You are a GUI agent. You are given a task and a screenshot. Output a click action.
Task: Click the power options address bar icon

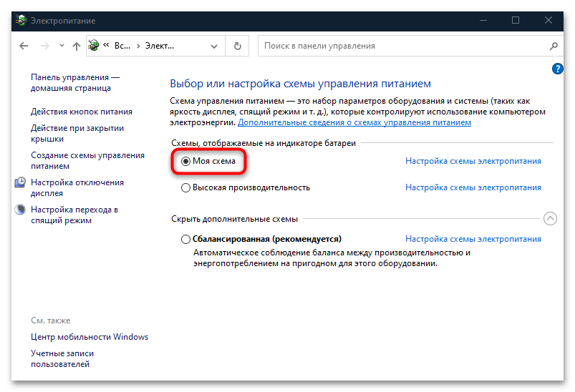click(94, 46)
